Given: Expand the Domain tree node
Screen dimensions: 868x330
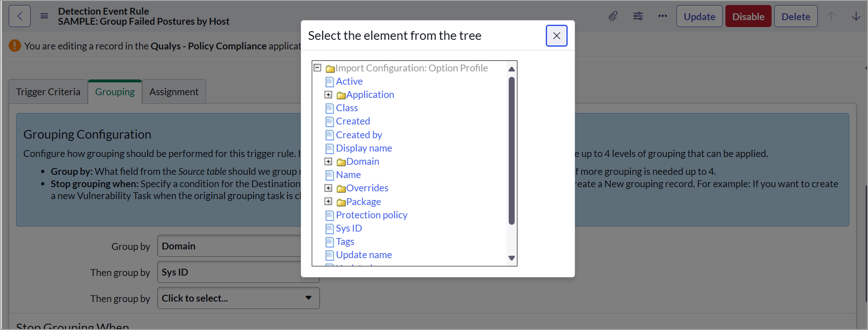Looking at the screenshot, I should 328,162.
